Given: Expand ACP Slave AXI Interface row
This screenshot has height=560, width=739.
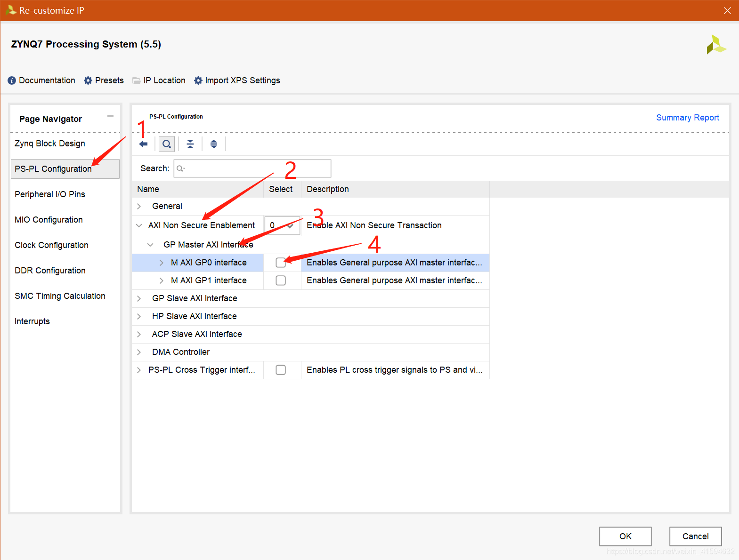Looking at the screenshot, I should pyautogui.click(x=139, y=334).
